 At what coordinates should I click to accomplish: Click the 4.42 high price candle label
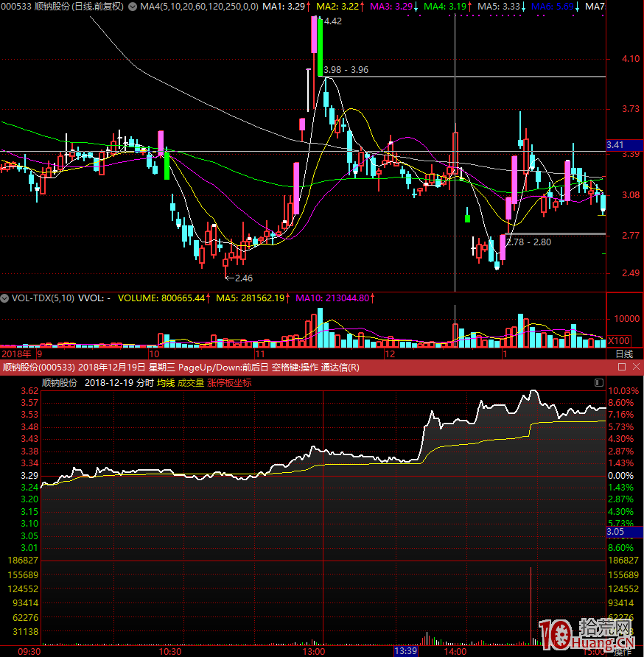click(x=332, y=21)
